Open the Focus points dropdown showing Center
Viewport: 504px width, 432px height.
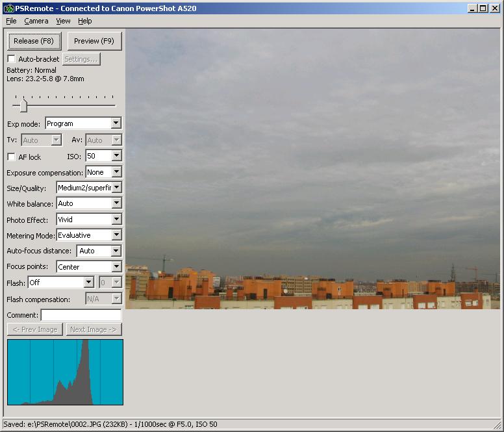[x=116, y=267]
